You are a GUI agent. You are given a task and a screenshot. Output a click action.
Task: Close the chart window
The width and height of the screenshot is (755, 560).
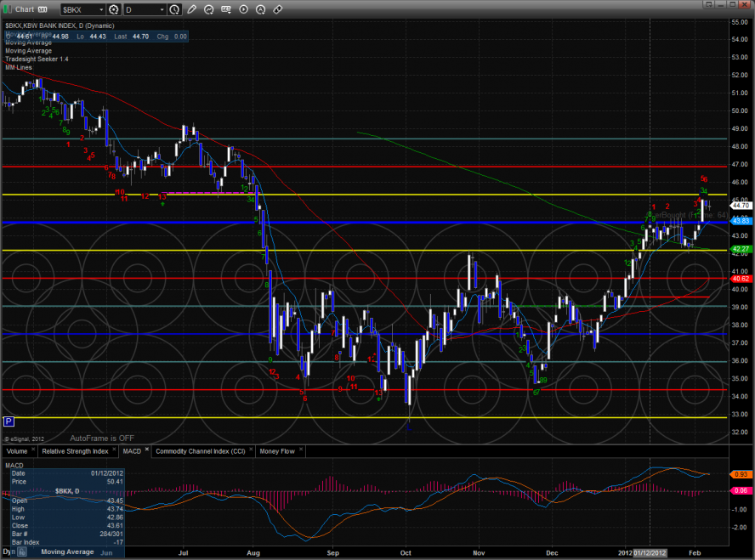(x=745, y=4)
